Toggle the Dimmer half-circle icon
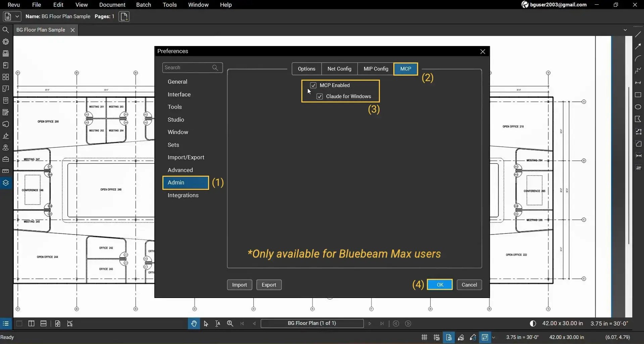This screenshot has height=344, width=644. click(533, 324)
